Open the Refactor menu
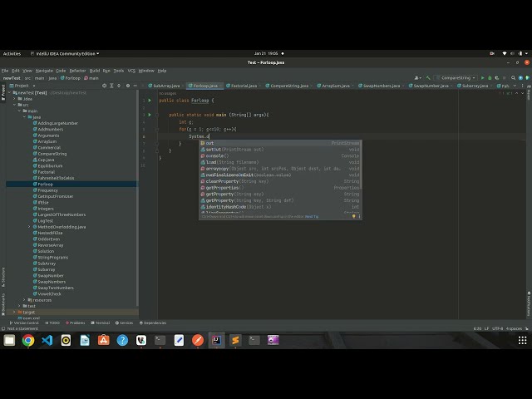 click(77, 71)
